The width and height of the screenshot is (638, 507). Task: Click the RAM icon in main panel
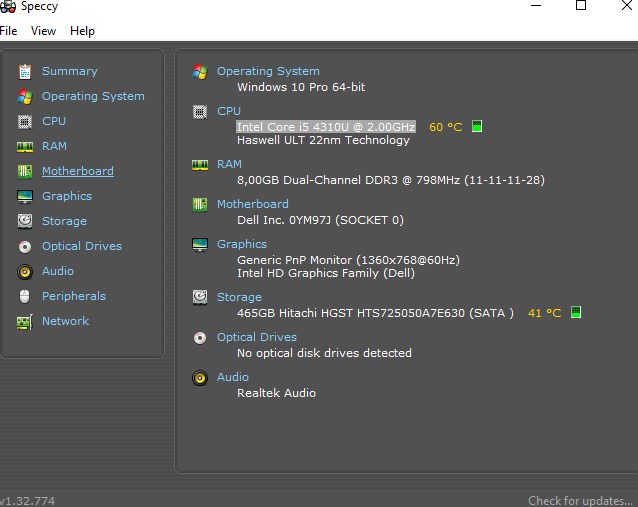coord(200,164)
